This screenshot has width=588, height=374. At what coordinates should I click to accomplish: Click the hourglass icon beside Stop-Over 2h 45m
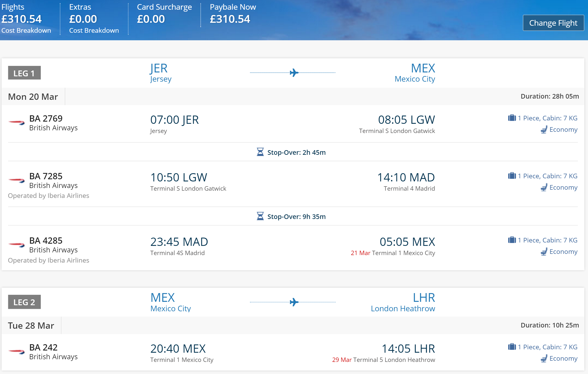[x=260, y=152]
